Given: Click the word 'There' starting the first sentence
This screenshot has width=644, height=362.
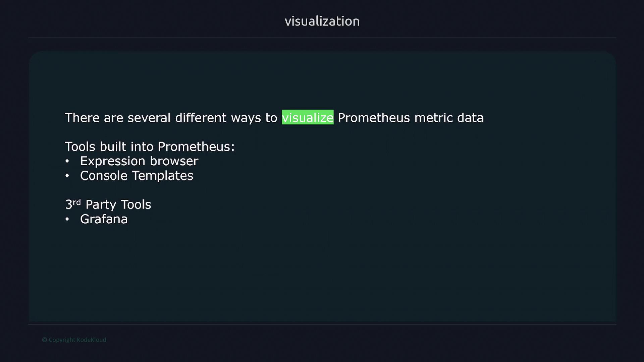Looking at the screenshot, I should (x=82, y=118).
